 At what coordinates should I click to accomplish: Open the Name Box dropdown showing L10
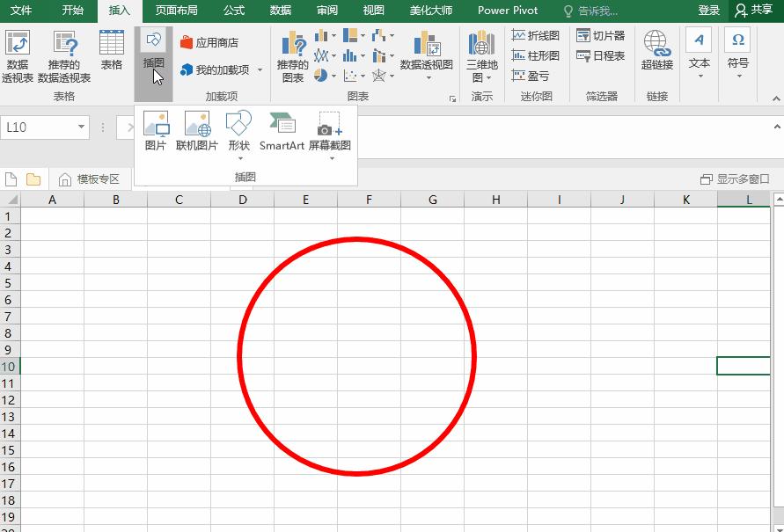[82, 128]
